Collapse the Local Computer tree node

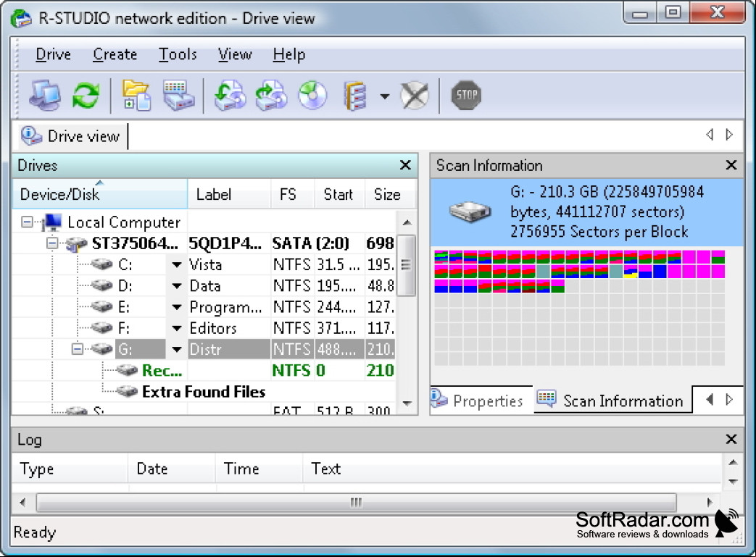pos(27,222)
